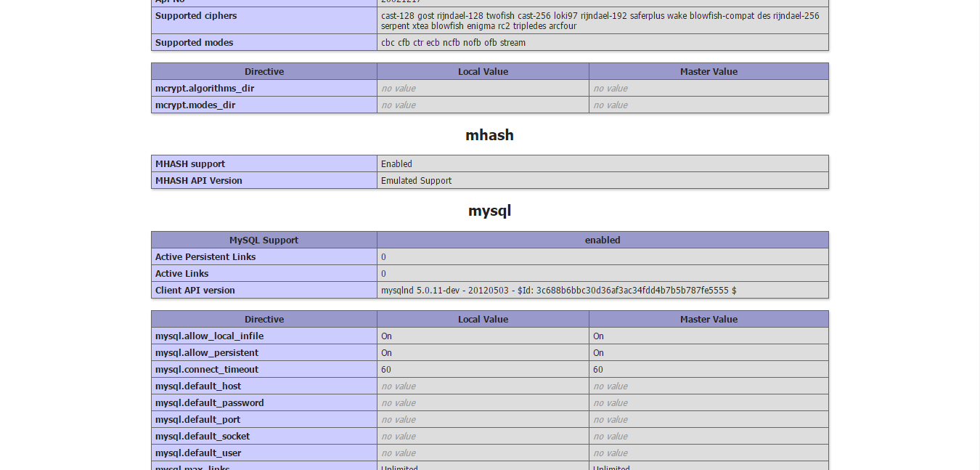Click local "no value" for mysql.default_socket
Viewport: 980px width, 470px height.
(399, 436)
